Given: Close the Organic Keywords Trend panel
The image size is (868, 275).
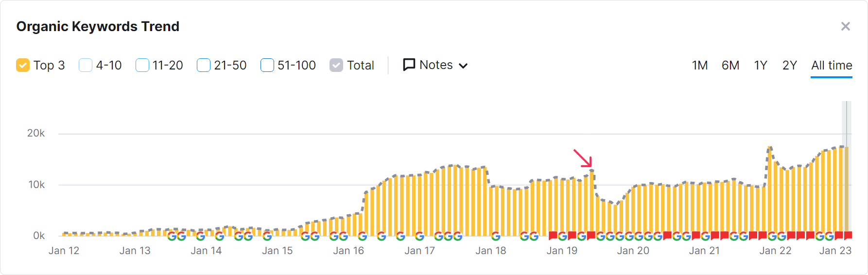Looking at the screenshot, I should pos(846,26).
